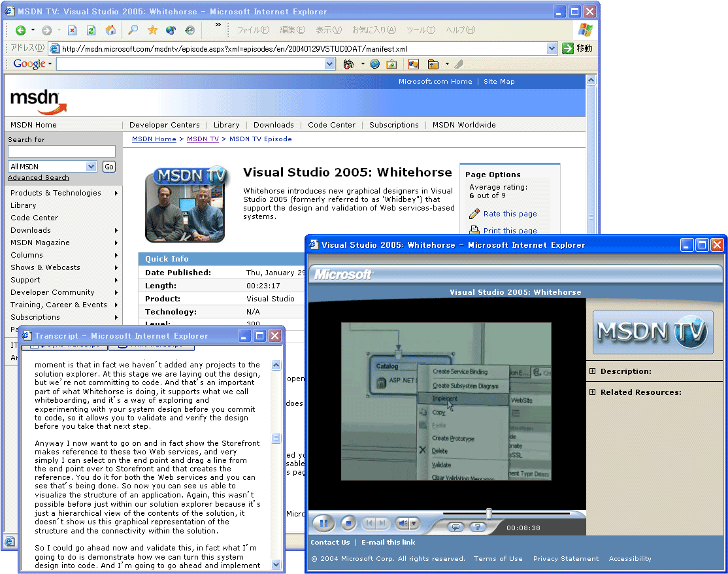Expand the MSDN Magazine submenu arrow
Image resolution: width=728 pixels, height=574 pixels.
click(x=116, y=243)
